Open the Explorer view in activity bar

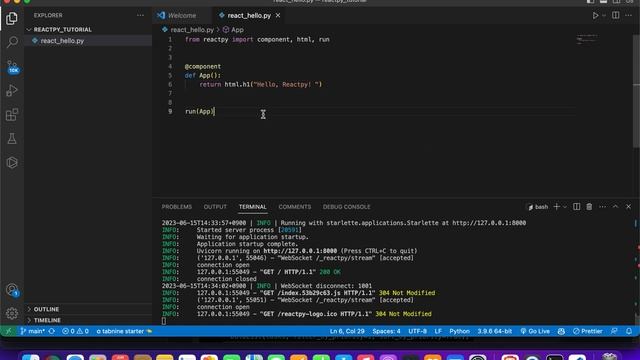coord(12,18)
